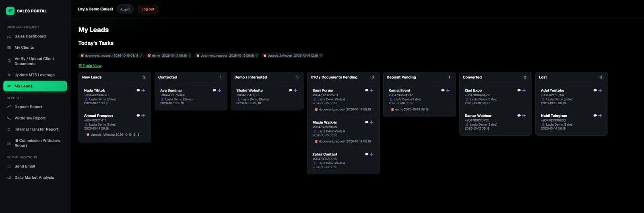The height and width of the screenshot is (213, 644).
Task: Click plus icon on Adel Youtube card
Action: (x=600, y=91)
